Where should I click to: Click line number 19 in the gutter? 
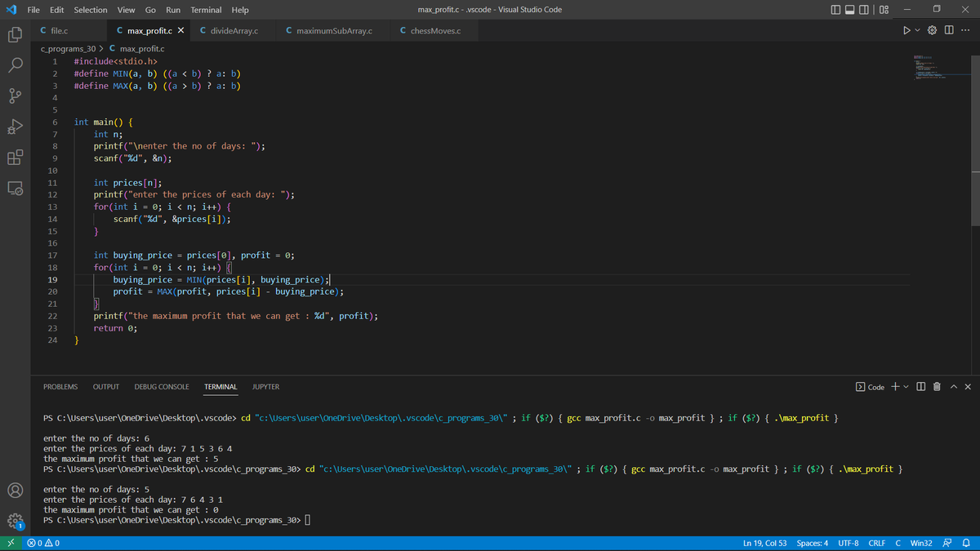(52, 279)
